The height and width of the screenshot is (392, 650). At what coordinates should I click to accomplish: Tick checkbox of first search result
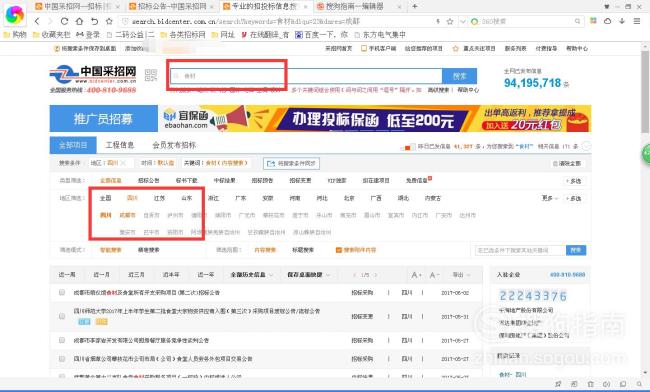[x=62, y=293]
